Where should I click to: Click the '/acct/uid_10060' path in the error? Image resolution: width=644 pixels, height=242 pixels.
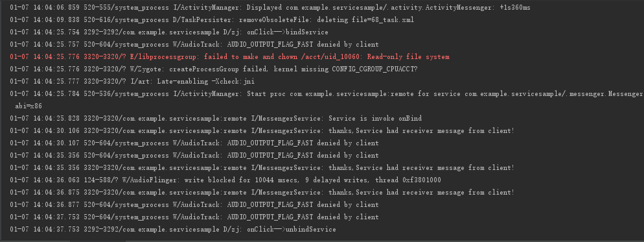[332, 57]
